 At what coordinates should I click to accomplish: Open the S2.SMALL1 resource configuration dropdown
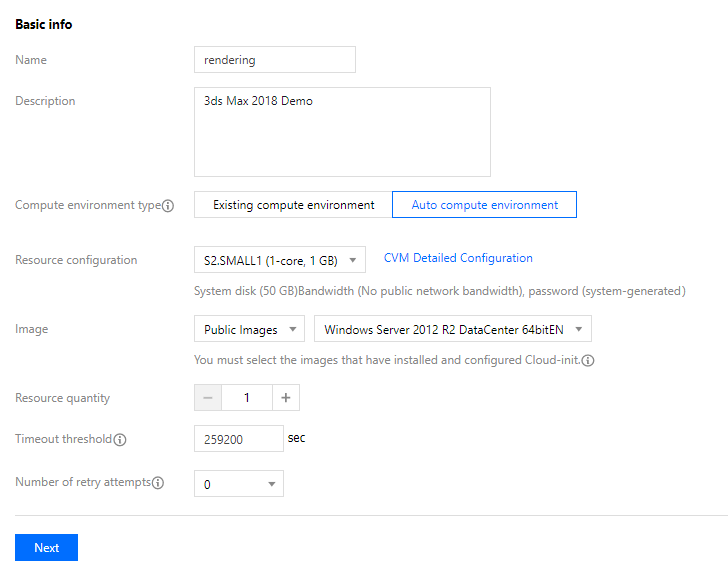280,260
